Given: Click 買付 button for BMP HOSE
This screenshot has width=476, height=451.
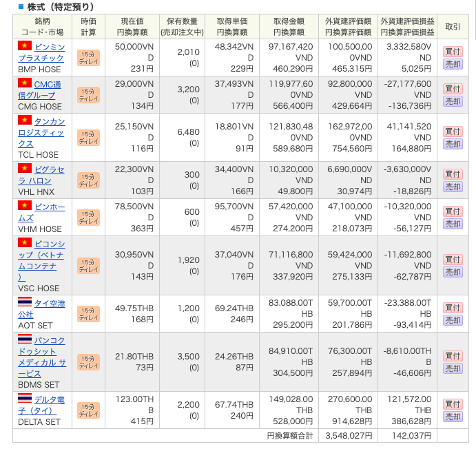Looking at the screenshot, I should click(x=453, y=52).
